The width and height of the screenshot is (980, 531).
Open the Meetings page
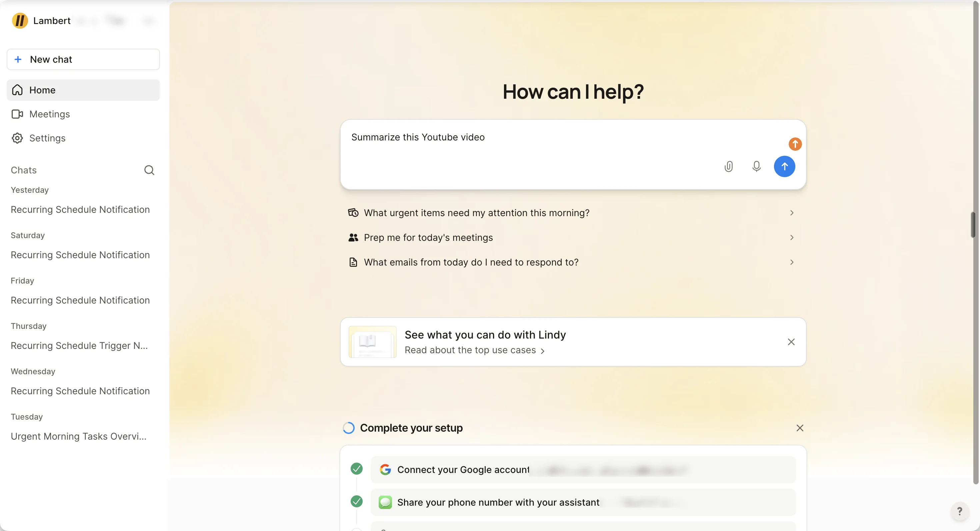(x=83, y=114)
